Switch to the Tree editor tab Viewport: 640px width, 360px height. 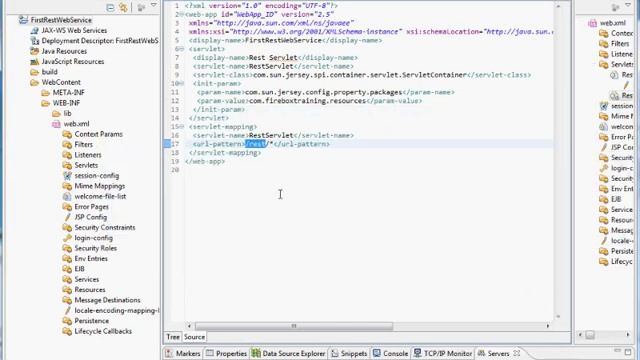(173, 337)
